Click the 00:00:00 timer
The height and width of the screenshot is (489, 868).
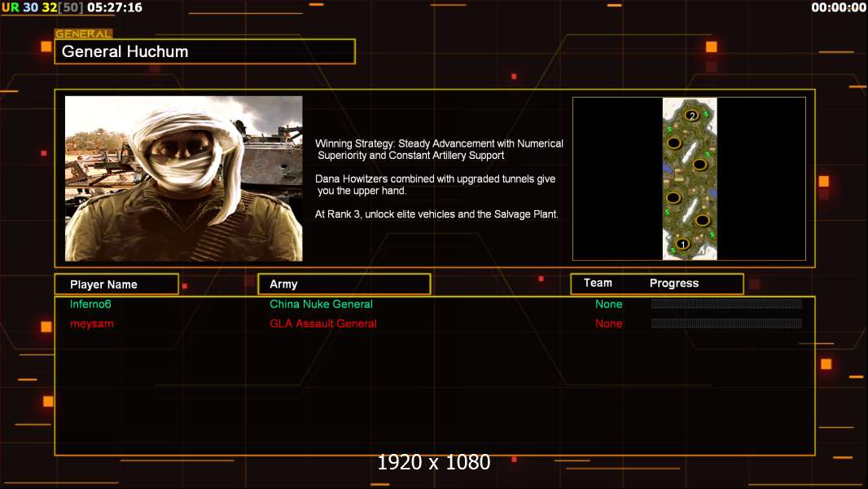(839, 7)
